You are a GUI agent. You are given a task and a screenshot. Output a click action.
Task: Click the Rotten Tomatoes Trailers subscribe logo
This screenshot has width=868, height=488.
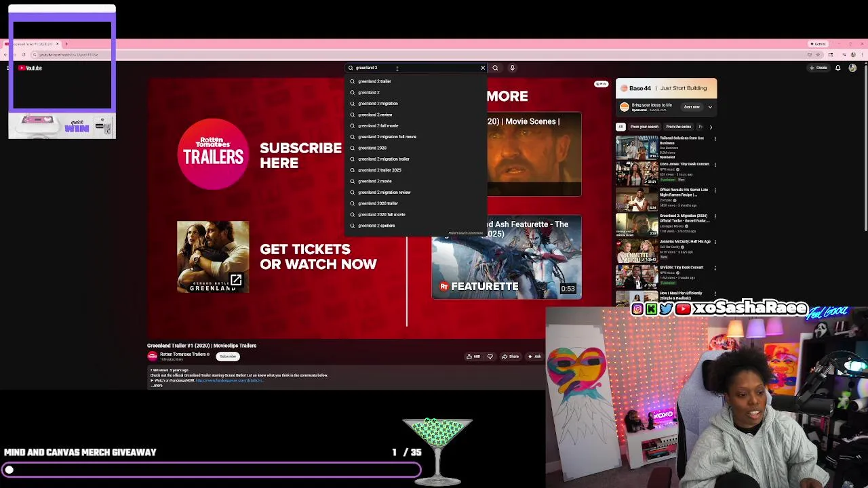click(213, 154)
